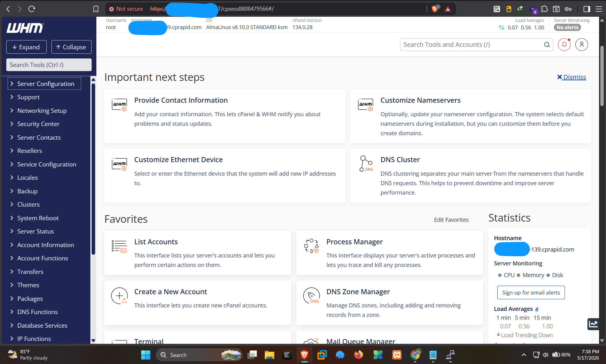The height and width of the screenshot is (364, 606).
Task: Click Sign up for email alerts
Action: (531, 293)
